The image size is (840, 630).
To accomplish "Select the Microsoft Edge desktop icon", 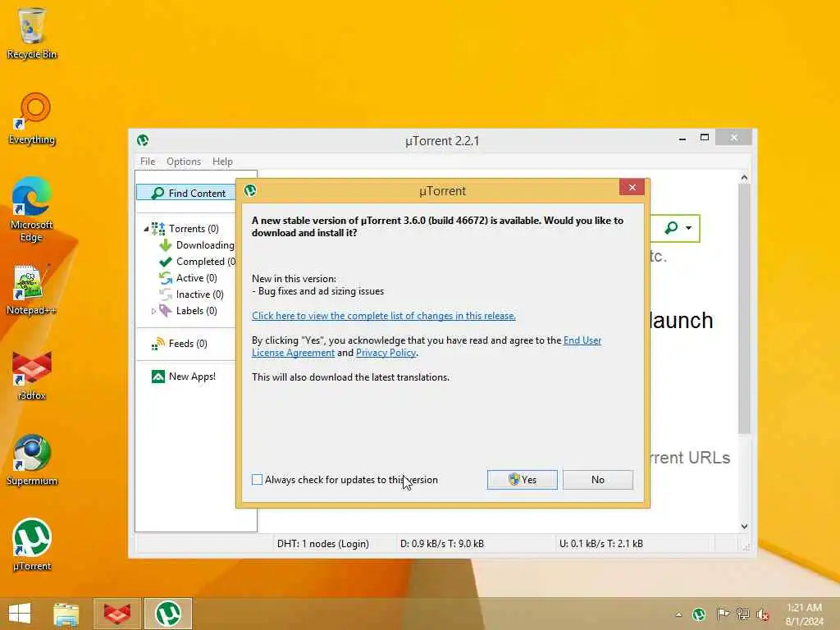I will pyautogui.click(x=32, y=209).
